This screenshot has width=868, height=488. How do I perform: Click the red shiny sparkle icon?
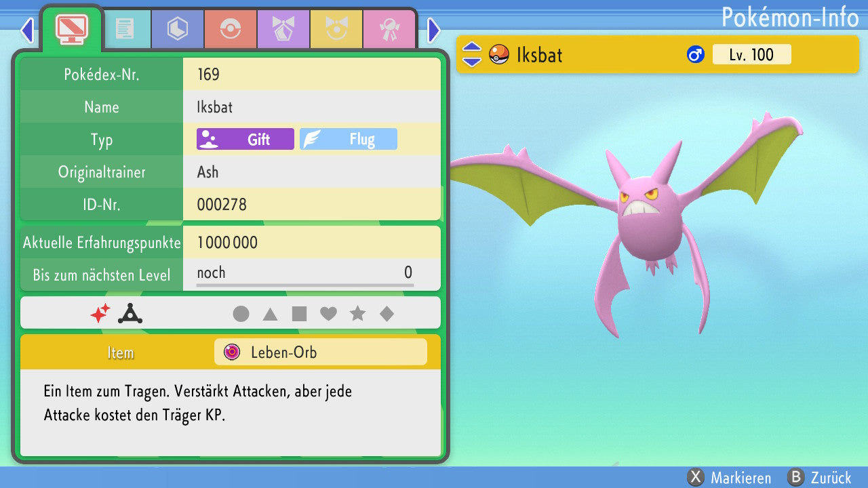(100, 313)
